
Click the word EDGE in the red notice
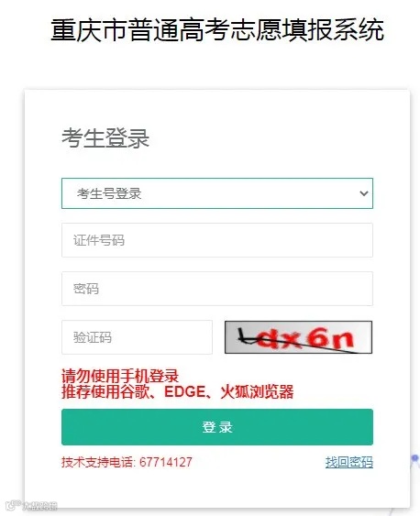point(184,391)
